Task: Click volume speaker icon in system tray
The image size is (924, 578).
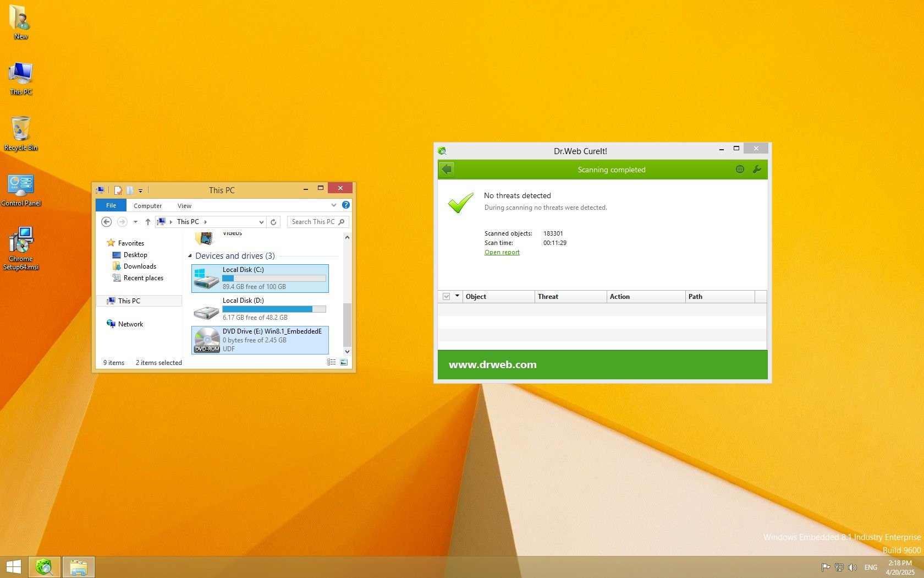Action: click(x=853, y=568)
